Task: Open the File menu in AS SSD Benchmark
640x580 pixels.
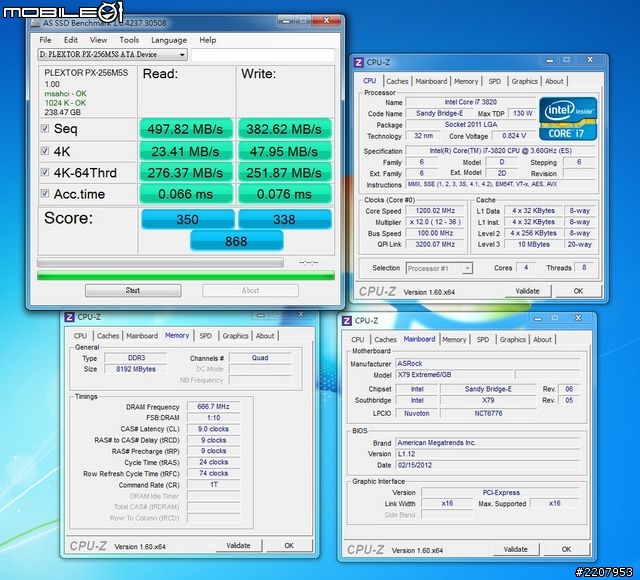Action: pyautogui.click(x=45, y=40)
